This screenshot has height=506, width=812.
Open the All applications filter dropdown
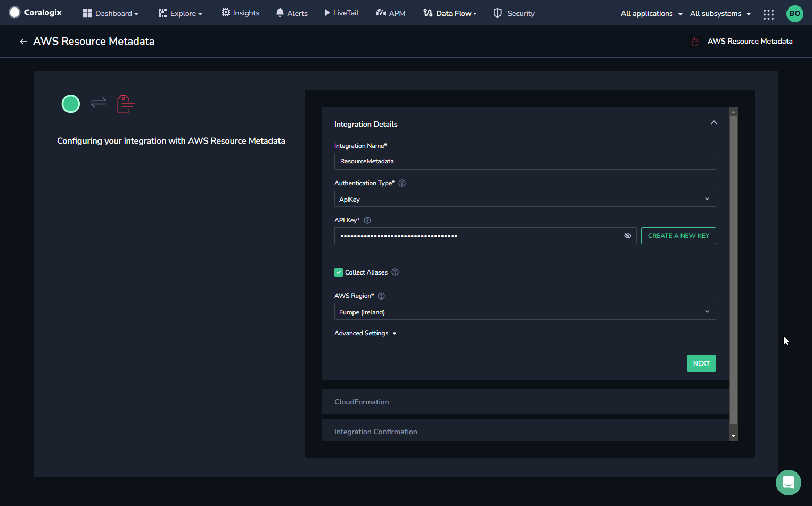(x=652, y=13)
